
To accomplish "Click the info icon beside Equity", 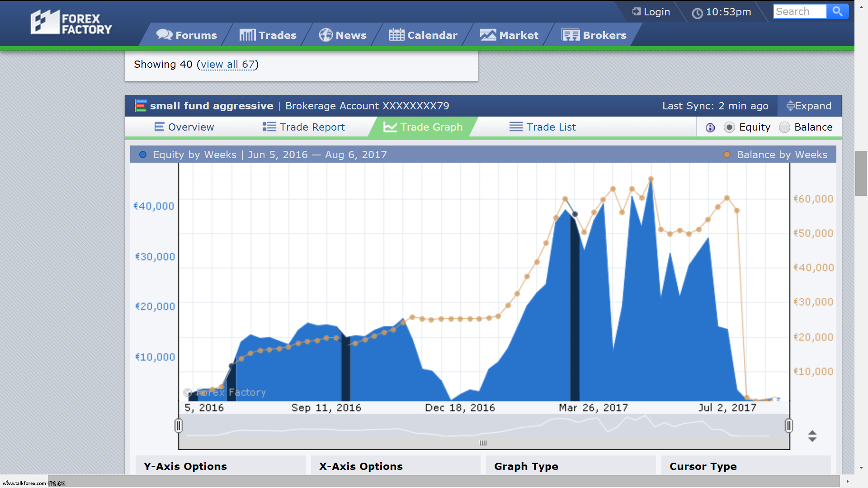I will click(x=710, y=128).
